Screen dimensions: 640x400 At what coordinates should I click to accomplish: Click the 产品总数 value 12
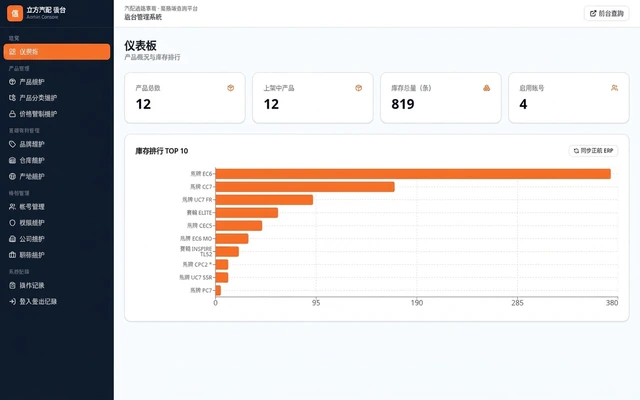pyautogui.click(x=143, y=104)
